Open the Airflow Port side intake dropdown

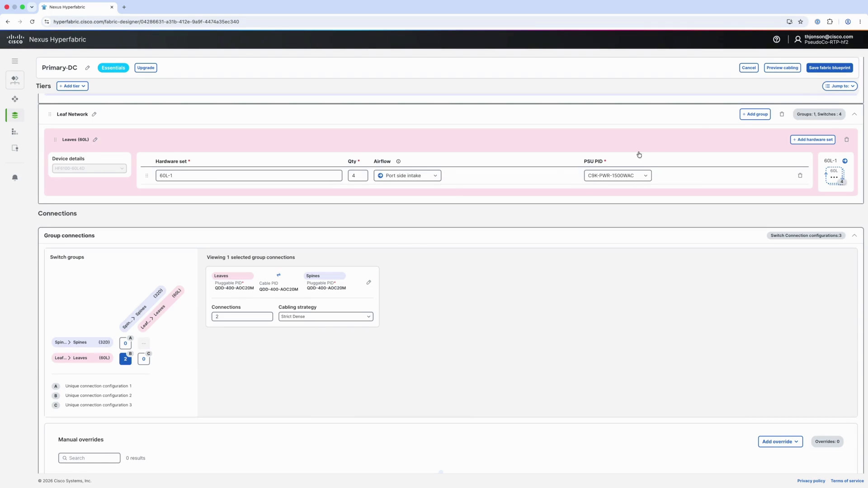407,175
